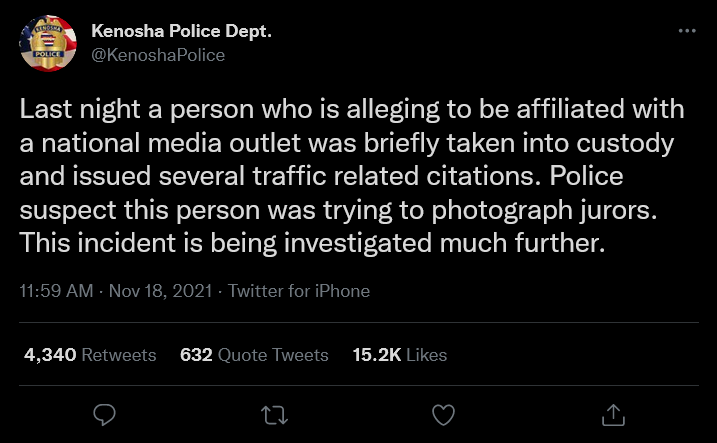
Task: Reply to the Kenosha Police tweet
Action: click(104, 414)
